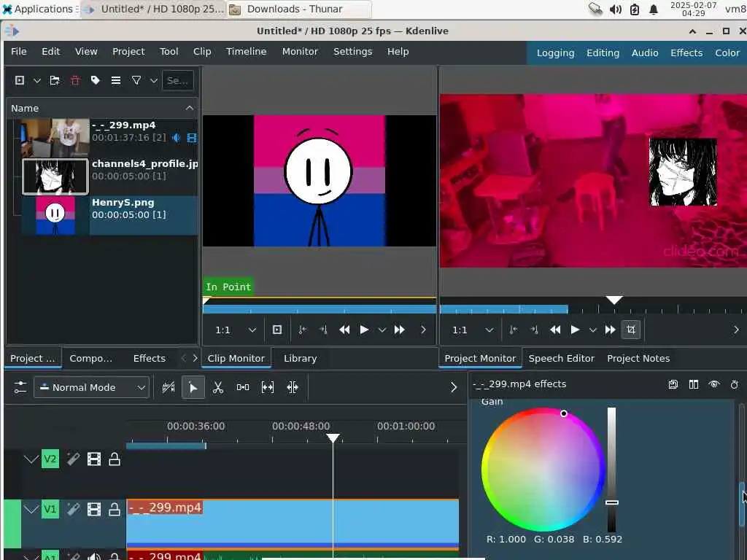747x560 pixels.
Task: Click the insert zone icon in Clip Monitor
Action: point(276,330)
